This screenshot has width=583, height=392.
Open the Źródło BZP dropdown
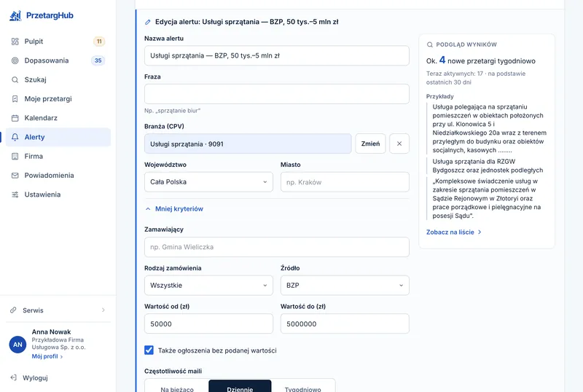(345, 286)
